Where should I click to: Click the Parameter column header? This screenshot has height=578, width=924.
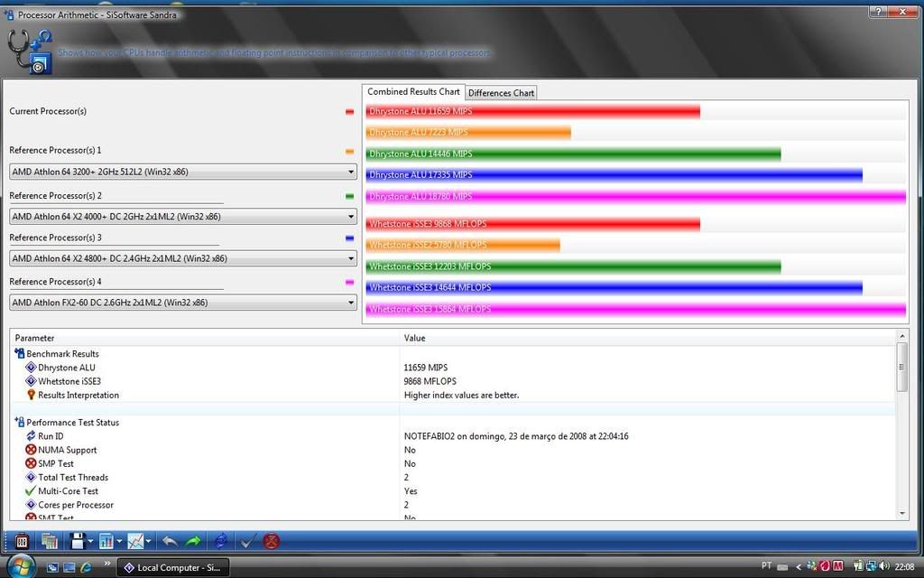coord(204,338)
